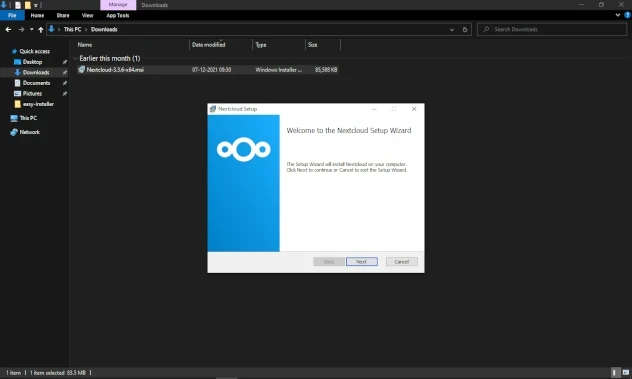The image size is (632, 379).
Task: Sort by the Size column header
Action: click(x=323, y=45)
